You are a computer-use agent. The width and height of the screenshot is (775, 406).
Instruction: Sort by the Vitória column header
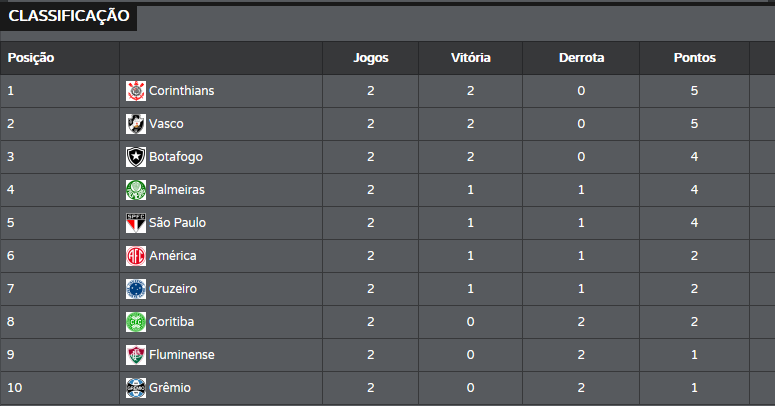point(470,58)
